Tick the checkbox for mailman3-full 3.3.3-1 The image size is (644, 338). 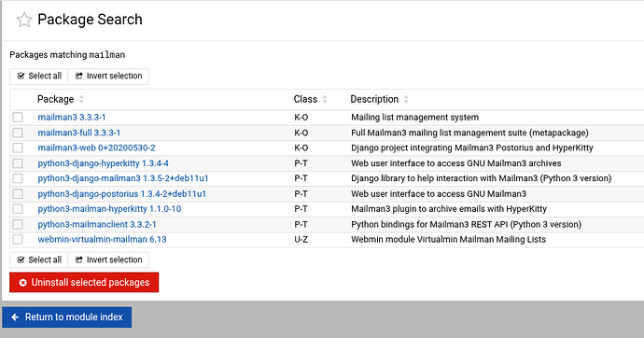pos(18,133)
